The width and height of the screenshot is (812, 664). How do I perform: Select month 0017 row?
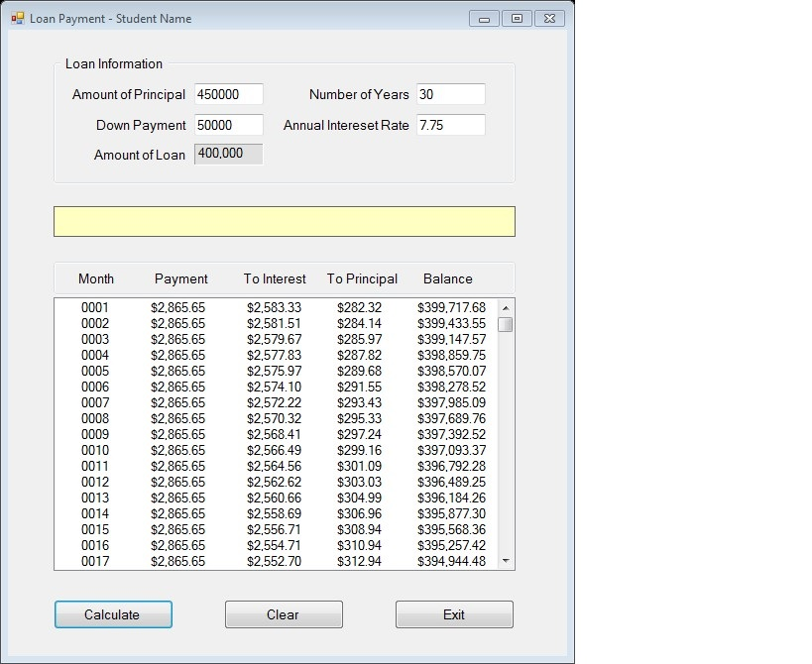pos(276,561)
